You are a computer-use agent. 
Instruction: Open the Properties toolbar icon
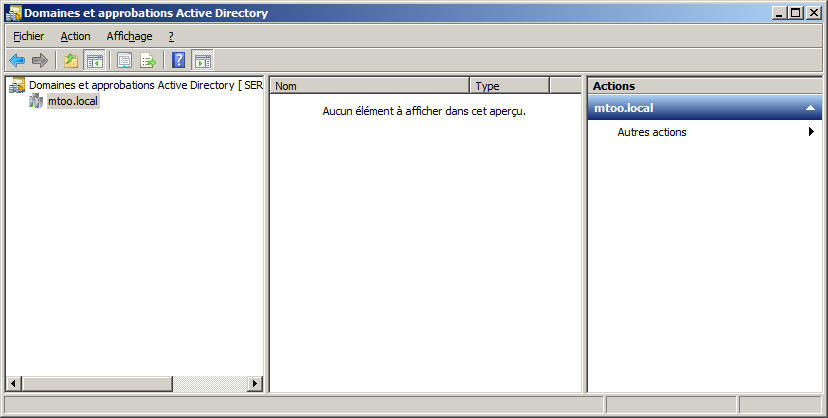click(125, 60)
